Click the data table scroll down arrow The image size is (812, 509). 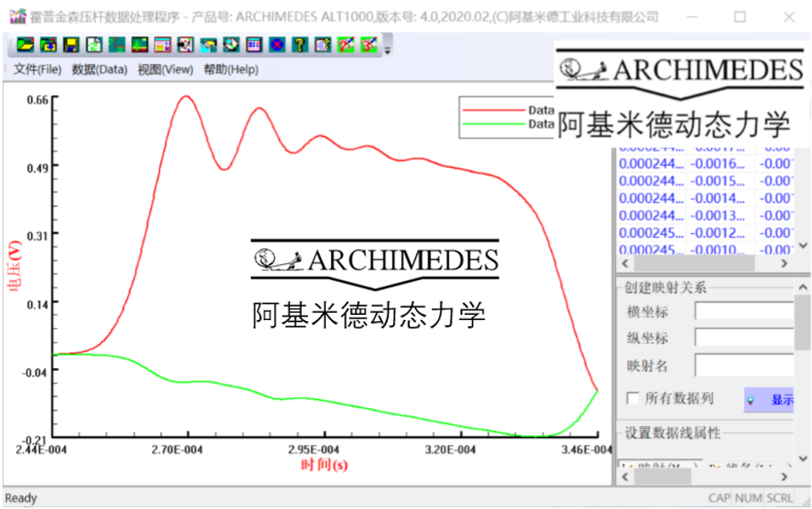click(803, 246)
